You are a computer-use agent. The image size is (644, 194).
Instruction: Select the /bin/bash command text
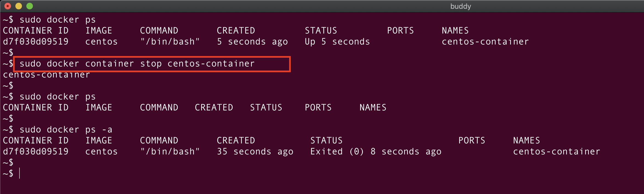click(170, 41)
